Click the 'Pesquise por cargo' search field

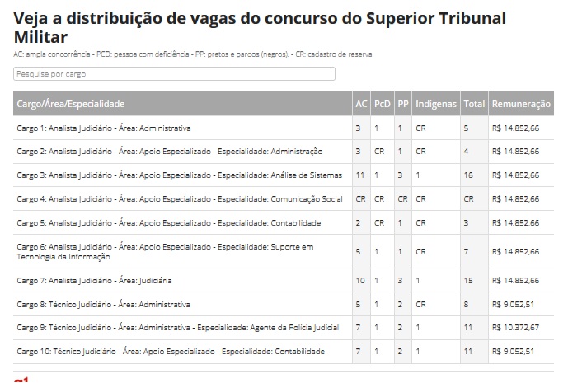click(x=174, y=74)
